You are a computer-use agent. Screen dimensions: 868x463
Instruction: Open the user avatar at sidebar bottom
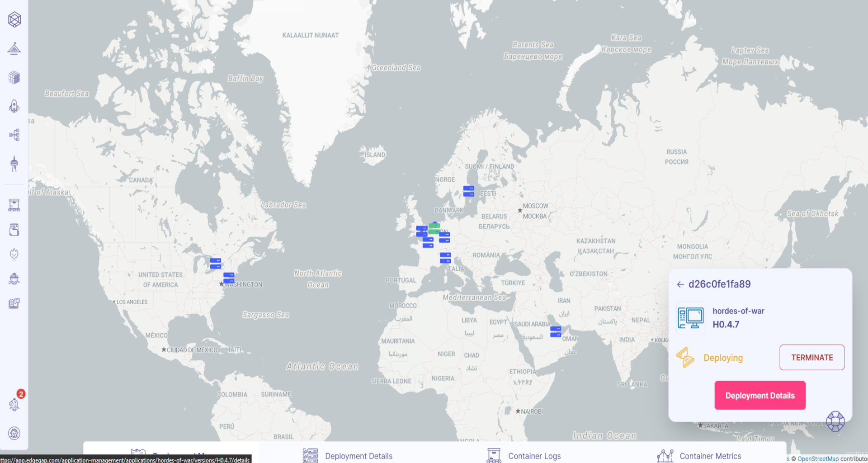(14, 433)
